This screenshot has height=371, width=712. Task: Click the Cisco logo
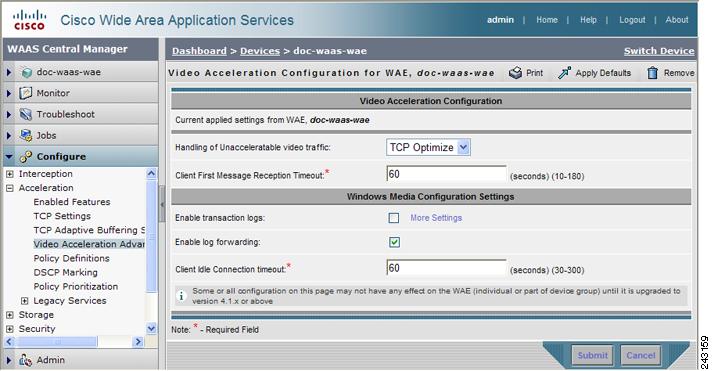coord(30,20)
